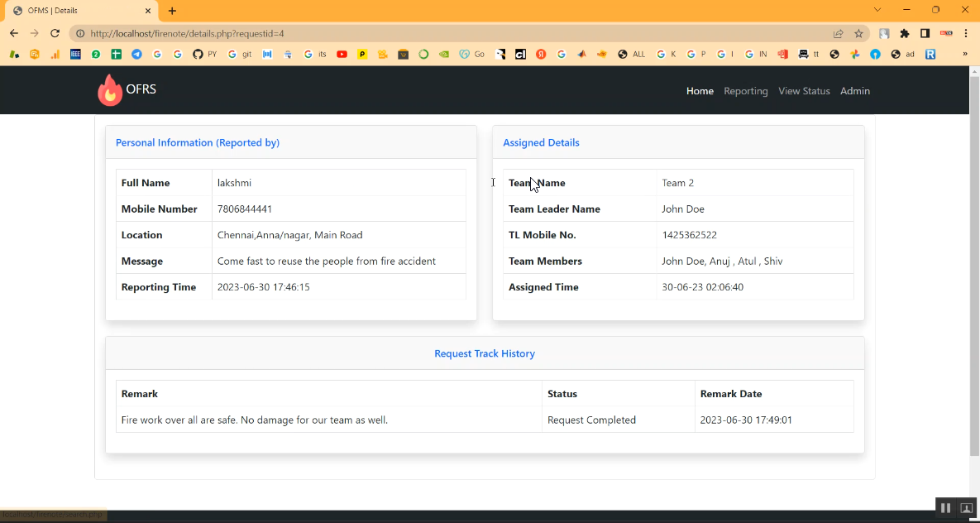This screenshot has width=980, height=523.
Task: Click the Admin link in navbar
Action: tap(854, 91)
